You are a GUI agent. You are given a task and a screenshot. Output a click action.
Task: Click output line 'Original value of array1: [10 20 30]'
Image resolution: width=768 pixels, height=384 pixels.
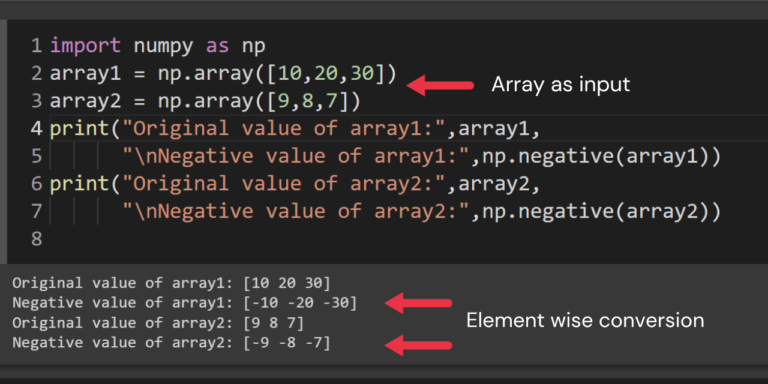[x=171, y=283]
